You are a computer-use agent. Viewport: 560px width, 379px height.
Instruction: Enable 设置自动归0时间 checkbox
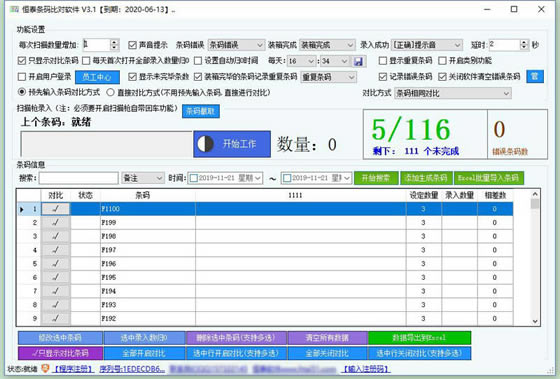198,61
